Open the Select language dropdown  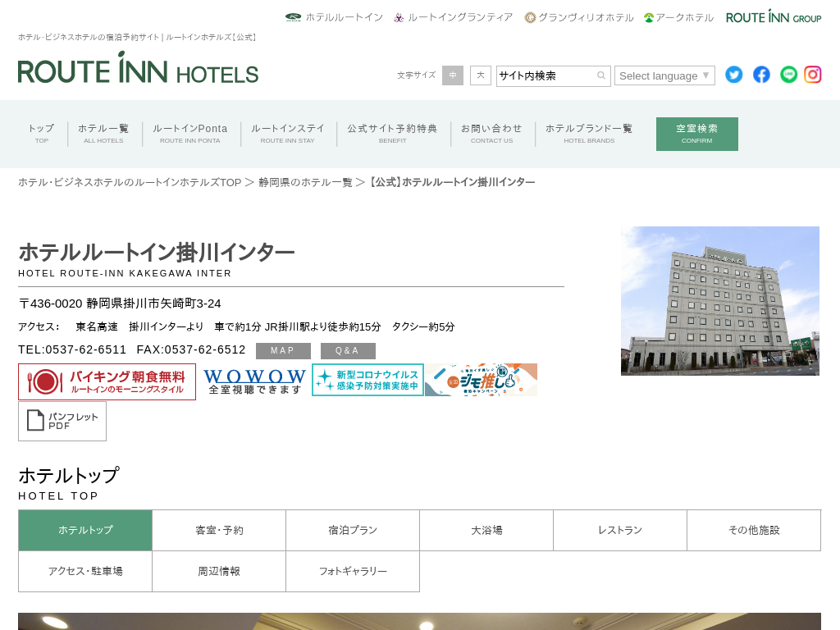pyautogui.click(x=664, y=75)
